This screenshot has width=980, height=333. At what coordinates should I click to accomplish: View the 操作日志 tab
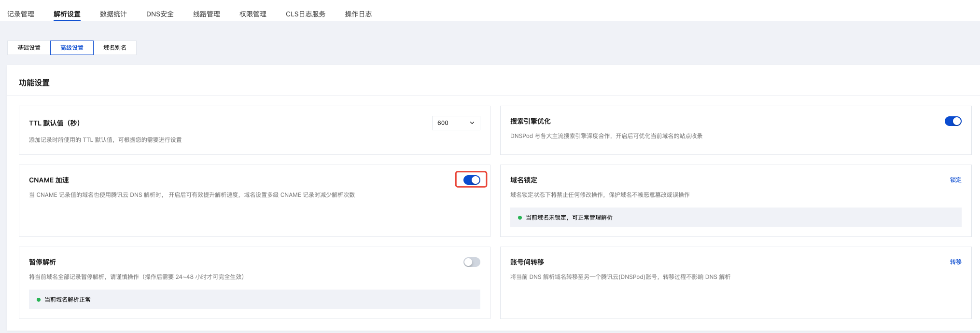point(358,14)
